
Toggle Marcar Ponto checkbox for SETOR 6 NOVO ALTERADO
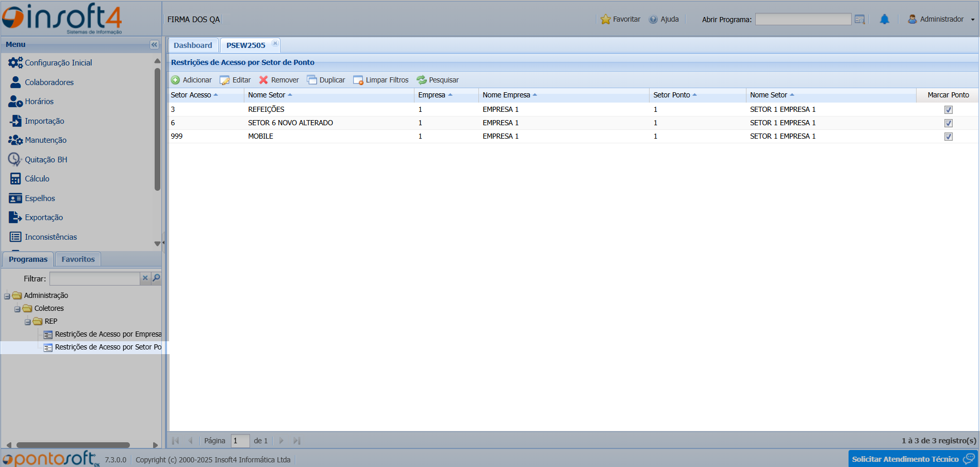pos(948,123)
